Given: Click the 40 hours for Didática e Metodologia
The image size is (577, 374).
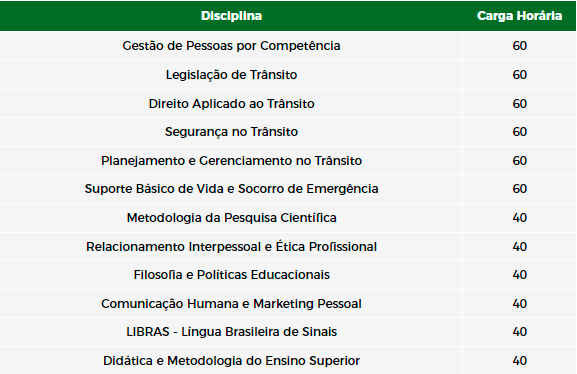Looking at the screenshot, I should coord(519,361).
